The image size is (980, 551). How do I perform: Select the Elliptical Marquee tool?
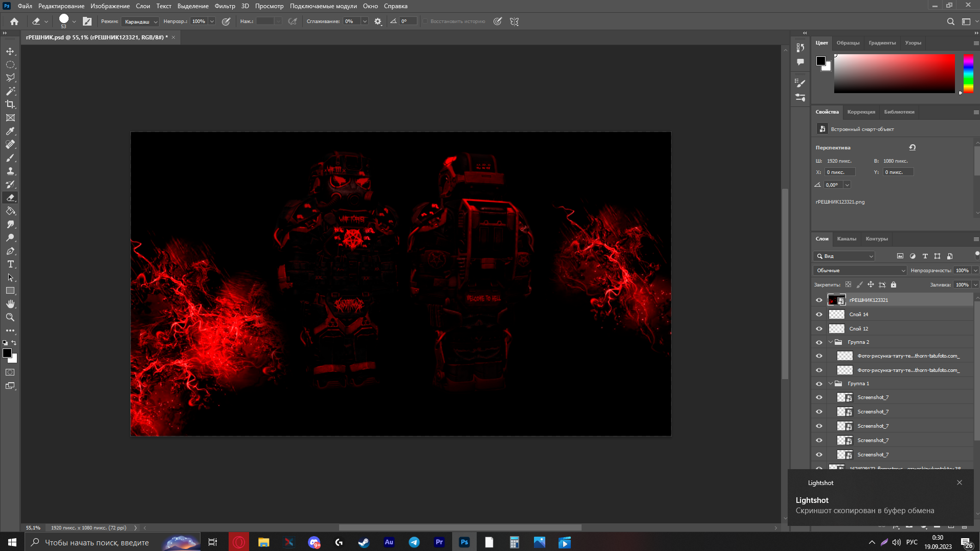[10, 65]
